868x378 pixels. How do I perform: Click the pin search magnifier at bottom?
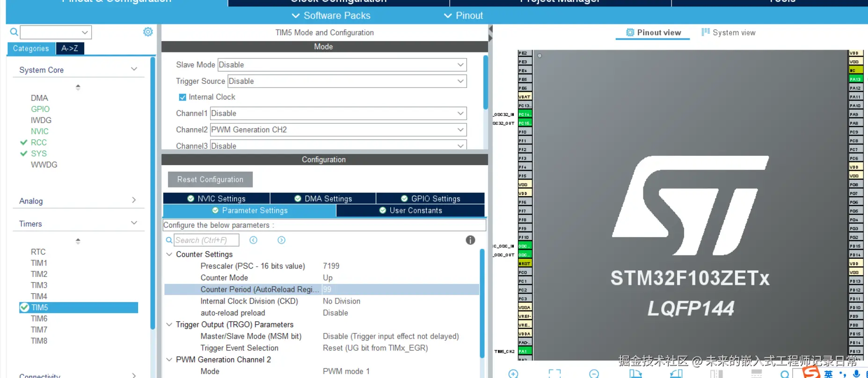(785, 373)
